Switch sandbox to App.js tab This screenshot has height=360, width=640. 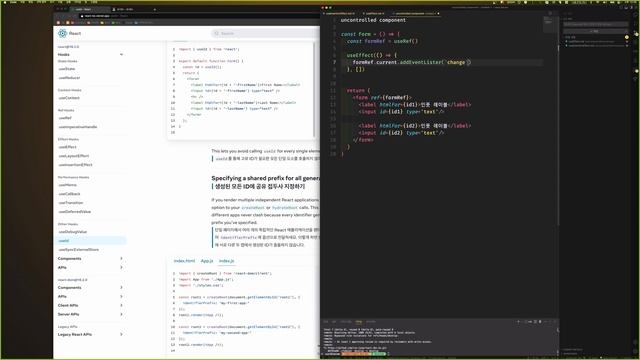207,261
